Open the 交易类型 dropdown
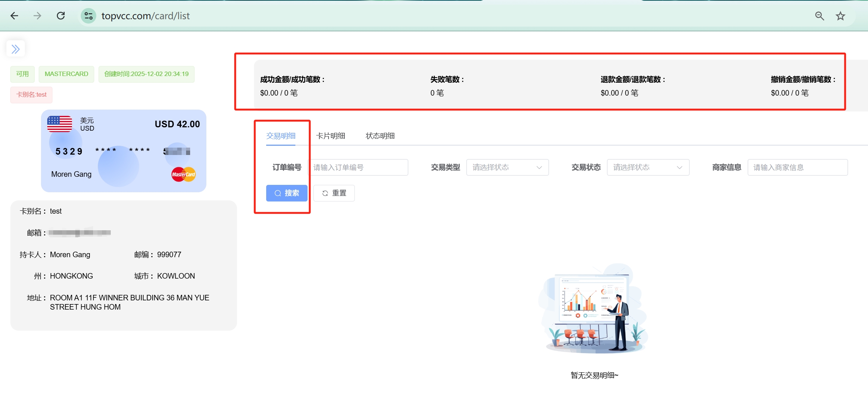 507,168
